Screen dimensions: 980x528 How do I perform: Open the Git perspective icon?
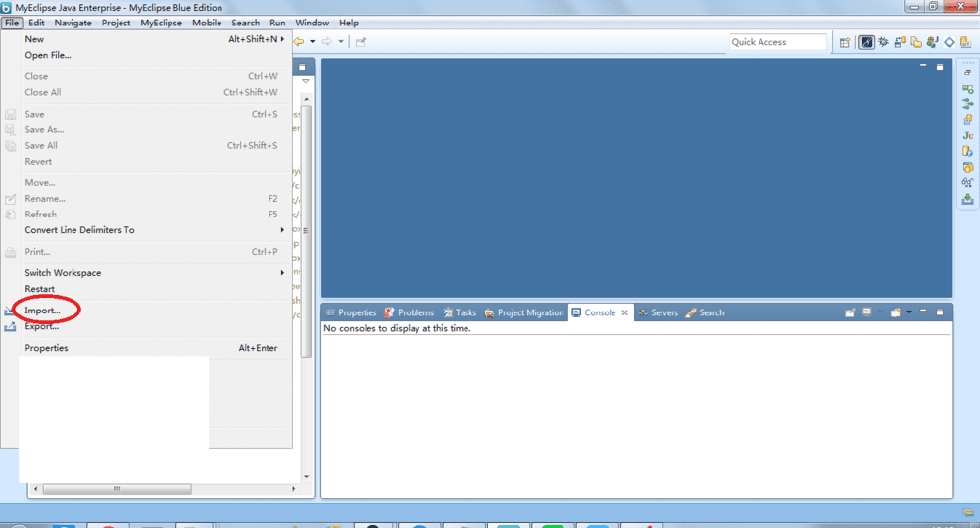tap(965, 42)
